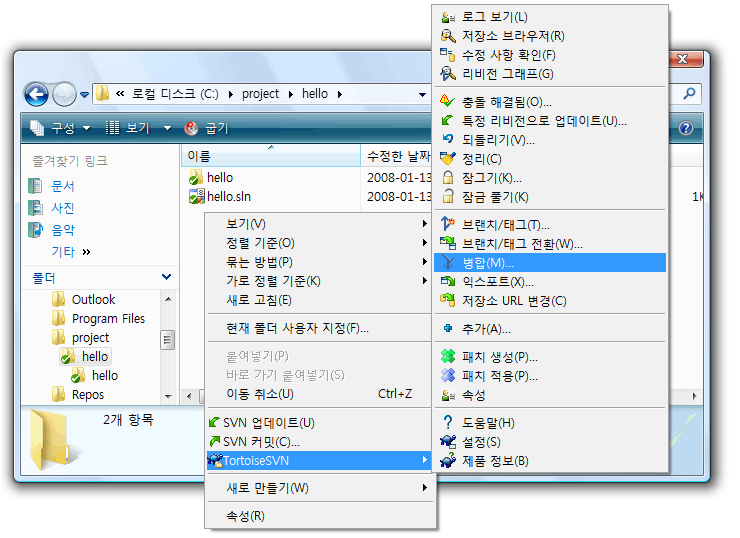Click the 설정(S) settings icon
Screen dimensions: 740x538
click(447, 442)
